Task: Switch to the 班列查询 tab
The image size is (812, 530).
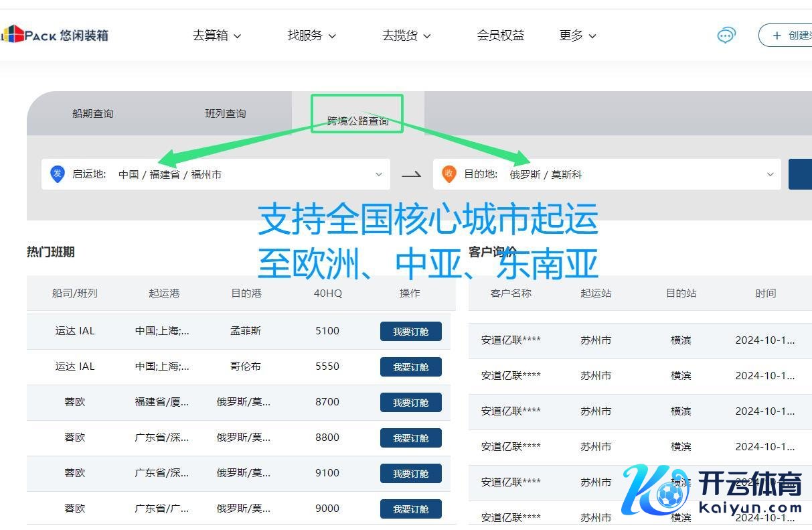Action: pyautogui.click(x=226, y=114)
